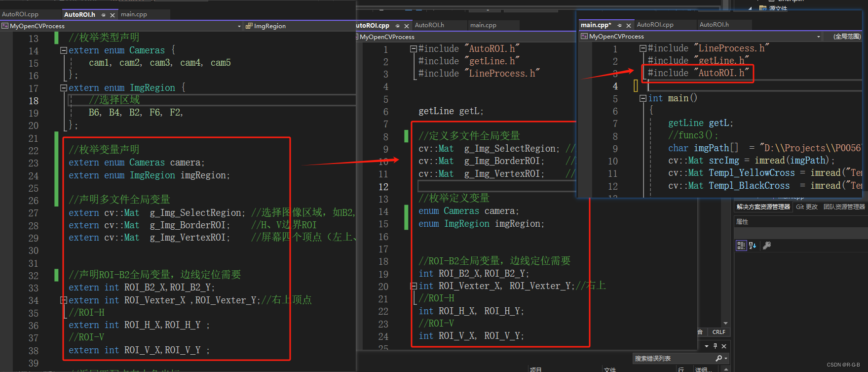
Task: Sort error list by 文件 column
Action: pos(610,369)
